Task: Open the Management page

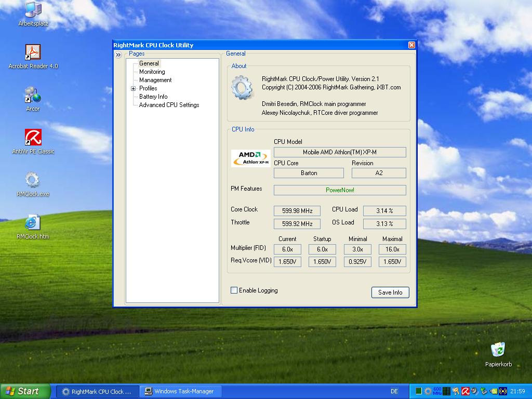Action: pos(155,80)
